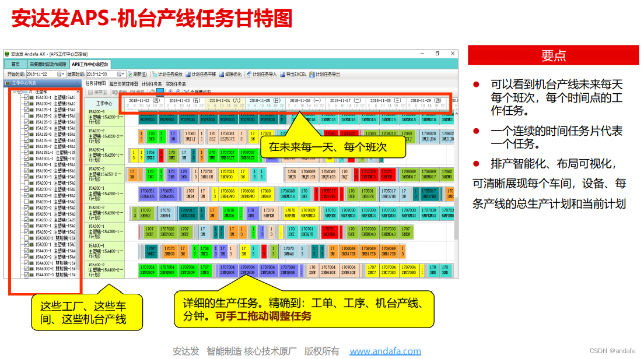Click the 15A280-1 Gantt row label
Viewport: 644px width, 359px height.
[x=105, y=193]
